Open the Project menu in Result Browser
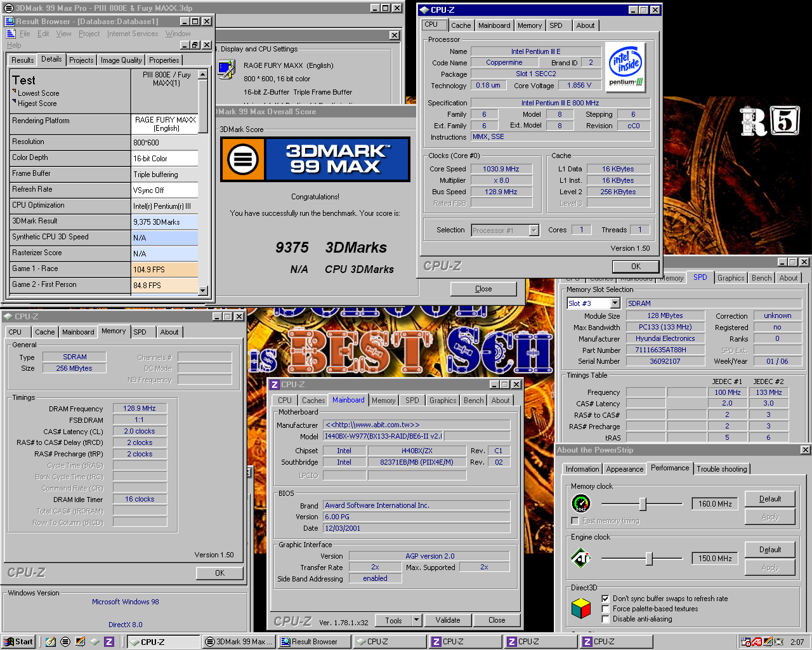 (89, 34)
